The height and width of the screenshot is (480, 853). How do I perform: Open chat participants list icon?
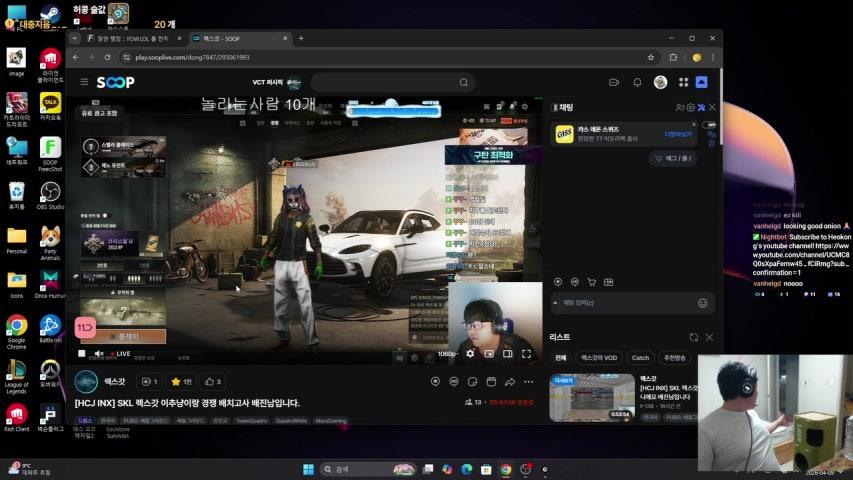679,108
